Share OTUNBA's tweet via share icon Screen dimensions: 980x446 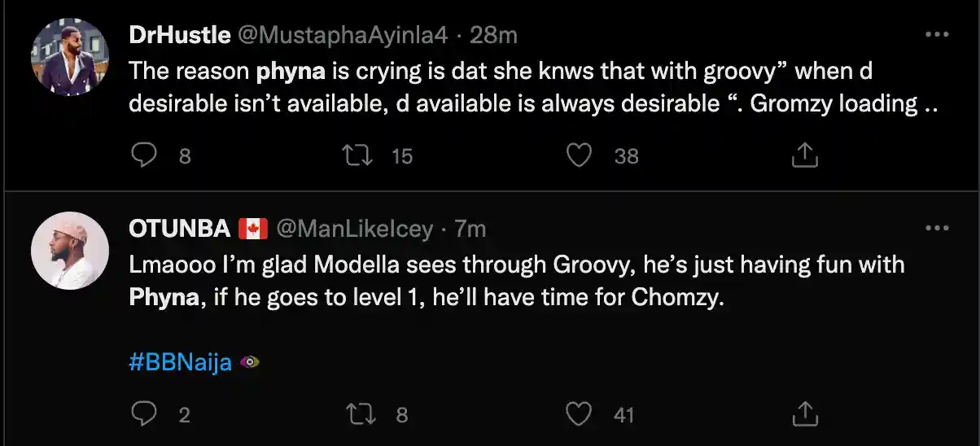[804, 414]
